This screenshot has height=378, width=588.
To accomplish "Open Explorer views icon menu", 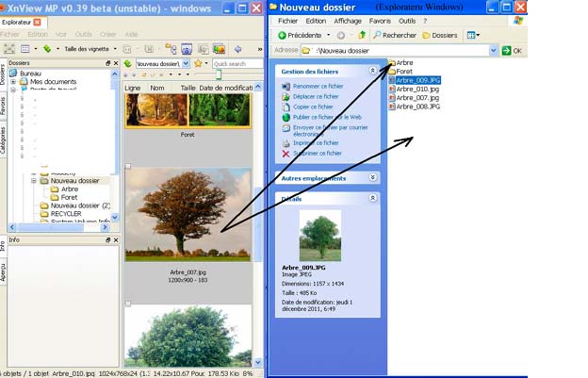I will coord(473,35).
